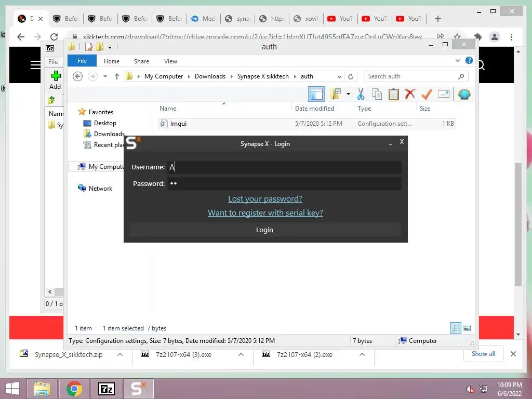This screenshot has width=532, height=399.
Task: Open Chrome three-dot menu
Action: click(x=511, y=37)
